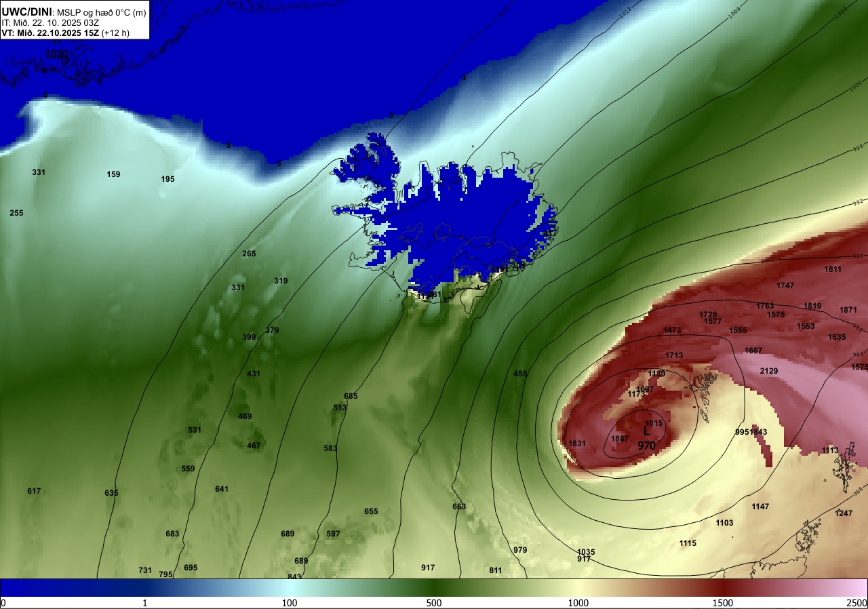The height and width of the screenshot is (609, 868).
Task: Click the 'L' low pressure center marker
Action: (646, 431)
